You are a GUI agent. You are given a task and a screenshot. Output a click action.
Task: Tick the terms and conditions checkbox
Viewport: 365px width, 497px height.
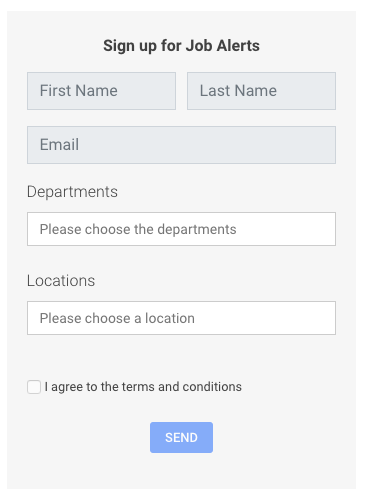pyautogui.click(x=34, y=387)
